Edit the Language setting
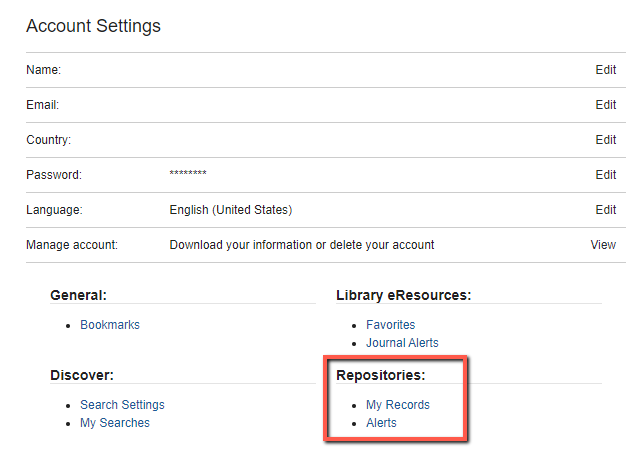The height and width of the screenshot is (457, 644). tap(605, 210)
